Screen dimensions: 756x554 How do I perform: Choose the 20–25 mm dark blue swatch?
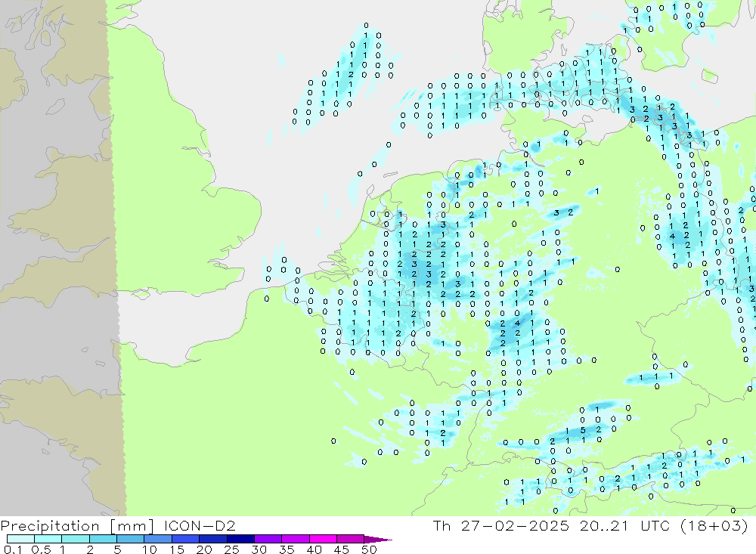pos(213,539)
